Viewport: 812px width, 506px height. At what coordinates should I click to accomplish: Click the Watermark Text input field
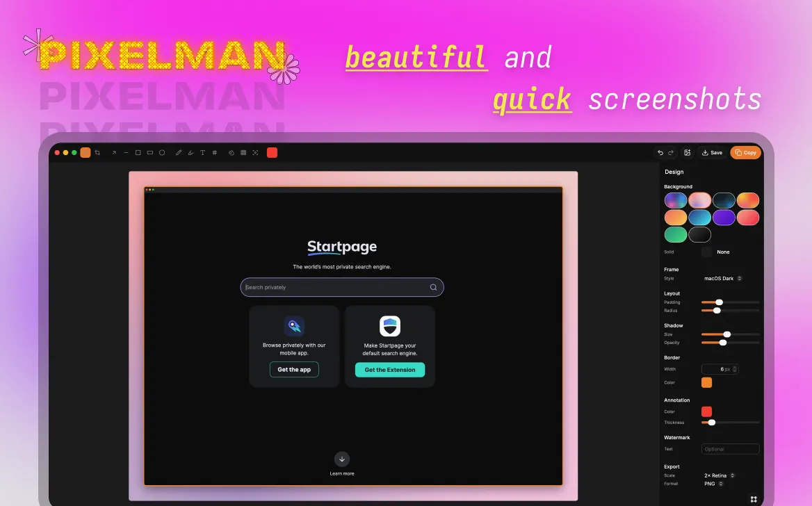coord(730,449)
